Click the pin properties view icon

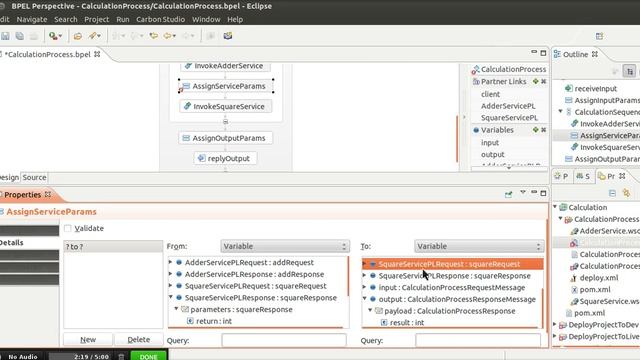(508, 194)
